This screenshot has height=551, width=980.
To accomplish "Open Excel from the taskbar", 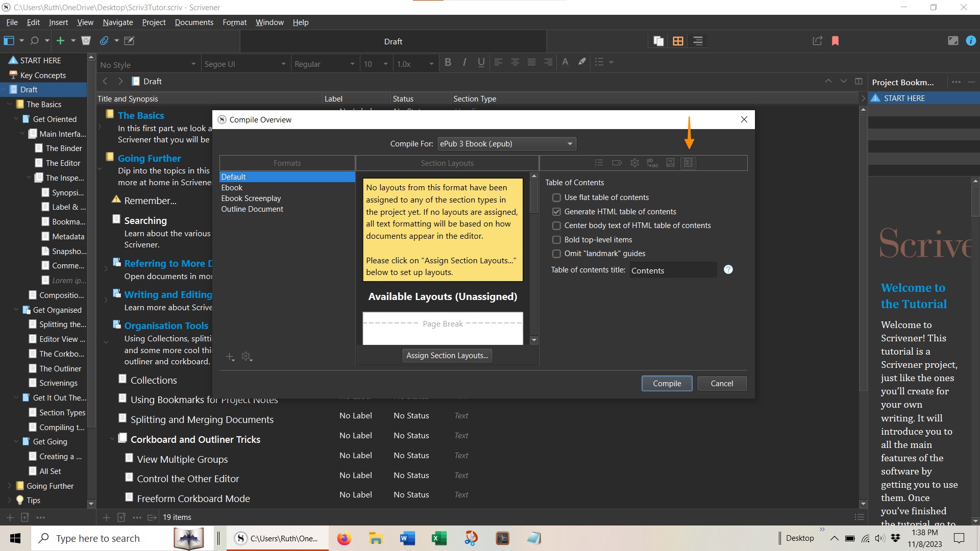I will [439, 538].
